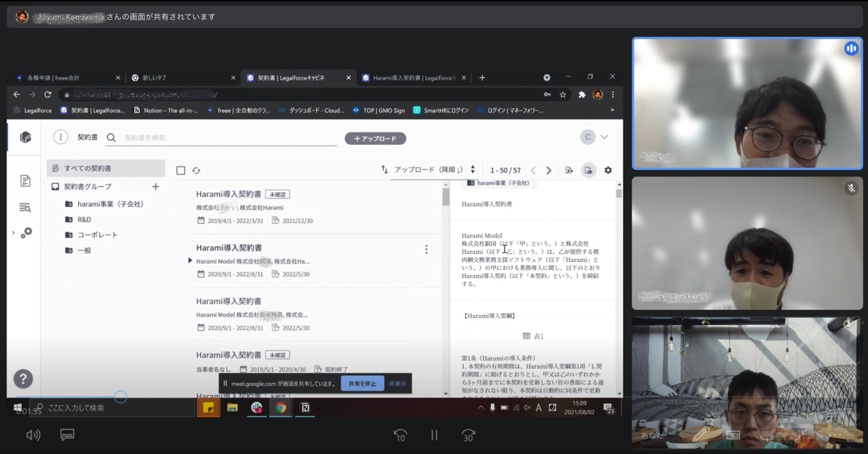Open Notion from Windows taskbar
Screen dimensions: 868x454
tap(305, 408)
